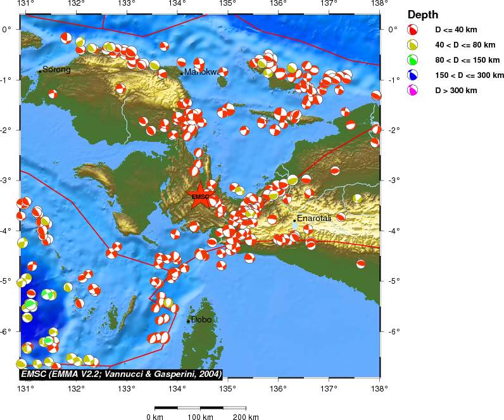This screenshot has width=504, height=420.
Task: Click the Sorong city dot marker
Action: pyautogui.click(x=39, y=71)
